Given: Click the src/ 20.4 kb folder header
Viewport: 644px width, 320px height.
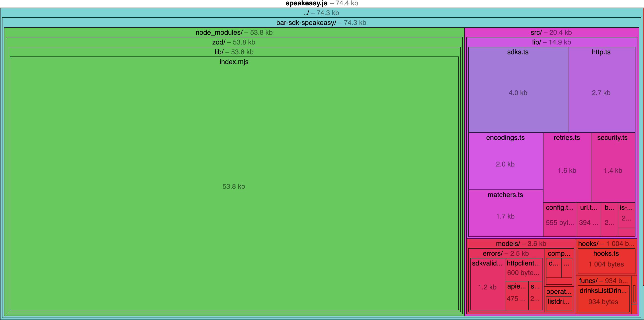Looking at the screenshot, I should (551, 33).
